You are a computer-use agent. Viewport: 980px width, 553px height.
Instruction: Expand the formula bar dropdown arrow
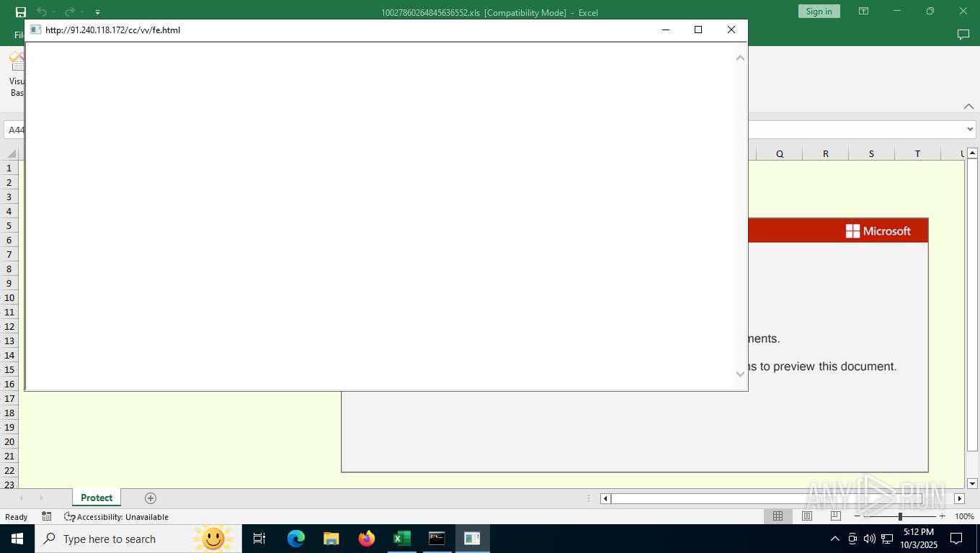point(970,130)
